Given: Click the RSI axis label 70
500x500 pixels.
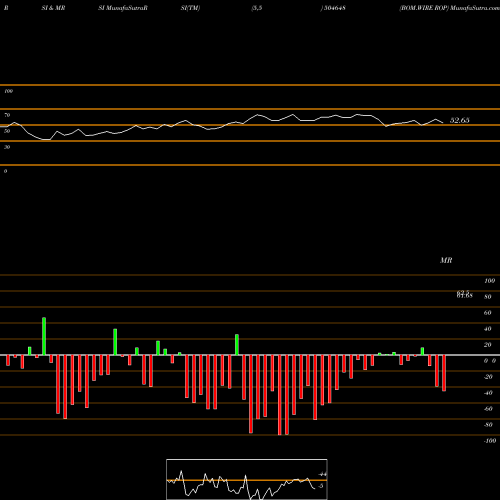Looking at the screenshot, I should (x=7, y=115).
